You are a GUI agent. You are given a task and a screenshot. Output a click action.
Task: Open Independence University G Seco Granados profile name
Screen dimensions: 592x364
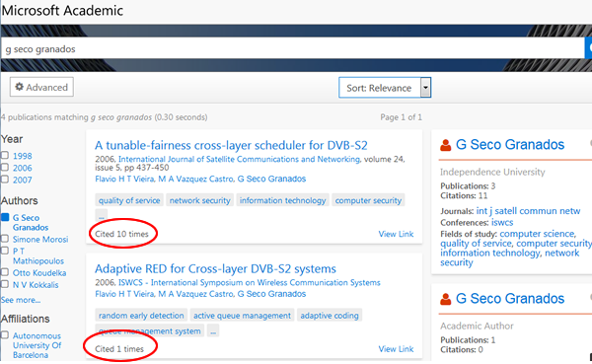[510, 145]
